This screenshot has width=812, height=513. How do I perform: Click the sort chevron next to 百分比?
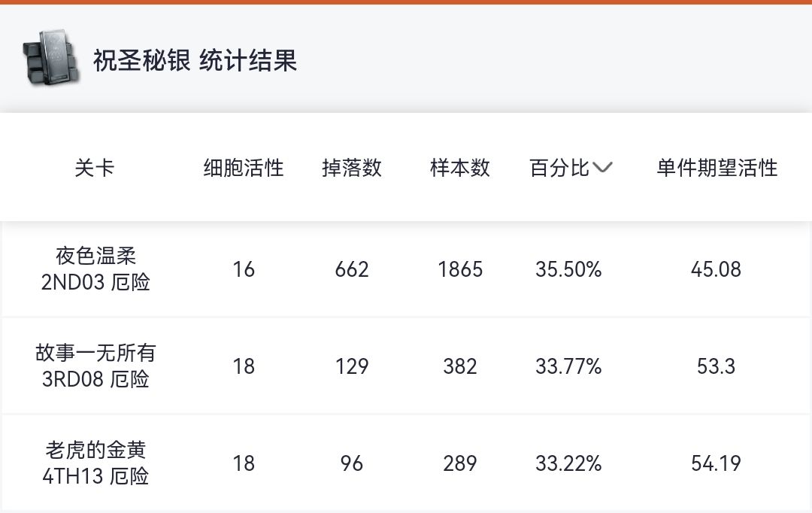[603, 168]
